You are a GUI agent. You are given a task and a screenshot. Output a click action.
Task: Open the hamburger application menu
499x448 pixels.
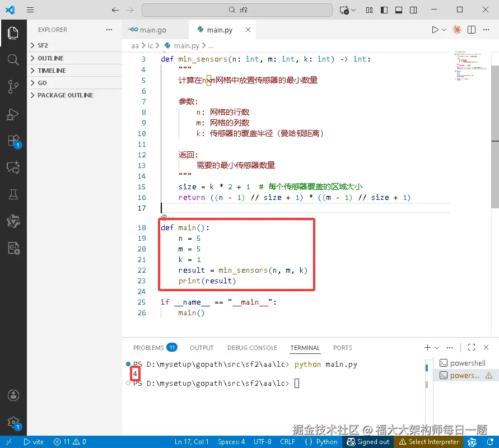(30, 10)
